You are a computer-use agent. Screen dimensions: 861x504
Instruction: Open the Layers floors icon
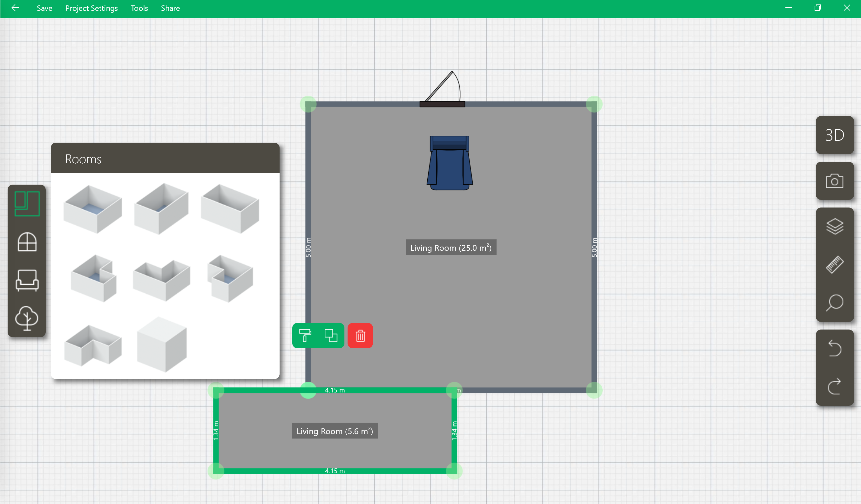pos(834,226)
